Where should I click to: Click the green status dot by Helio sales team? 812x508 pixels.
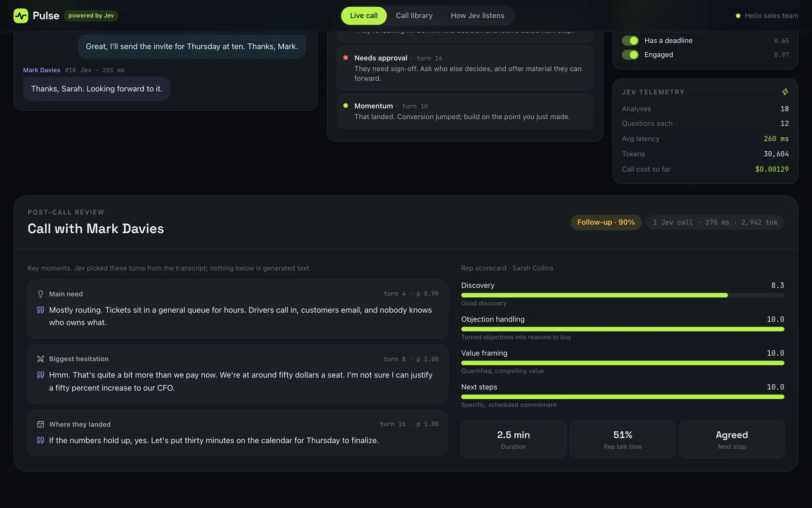coord(738,16)
